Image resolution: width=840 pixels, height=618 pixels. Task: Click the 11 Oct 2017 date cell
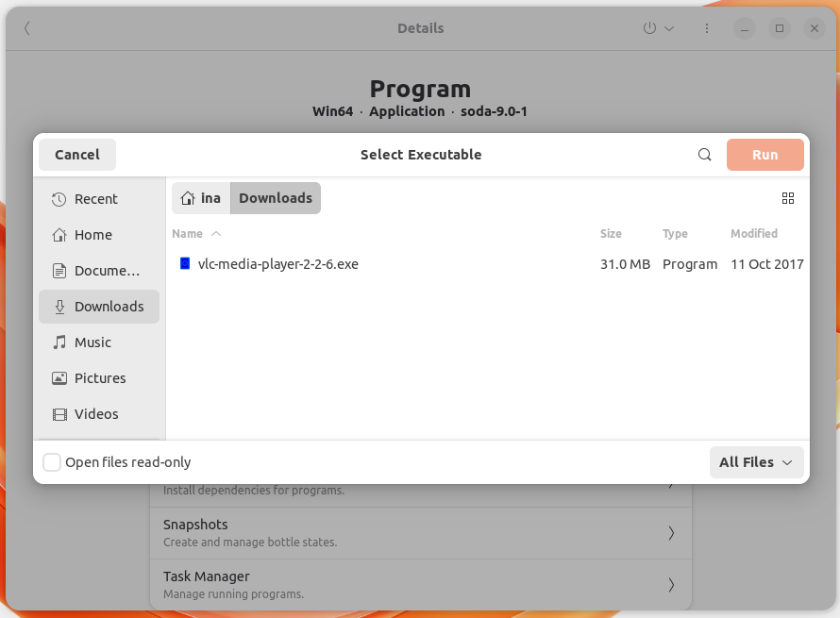767,264
